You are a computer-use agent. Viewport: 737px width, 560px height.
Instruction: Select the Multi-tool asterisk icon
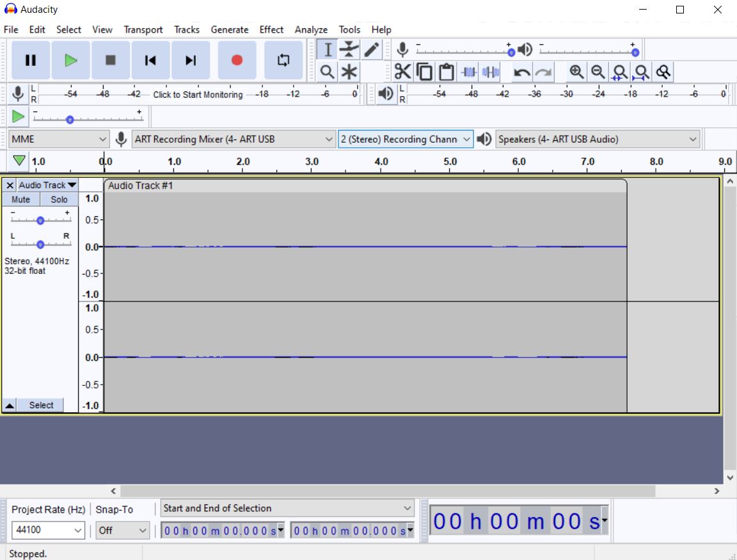pos(349,72)
